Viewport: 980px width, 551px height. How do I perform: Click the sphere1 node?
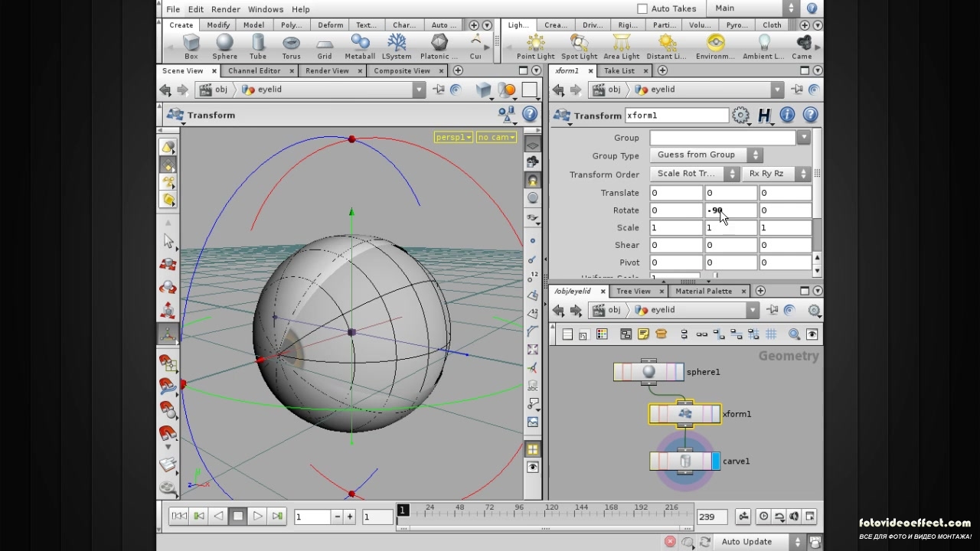(648, 372)
